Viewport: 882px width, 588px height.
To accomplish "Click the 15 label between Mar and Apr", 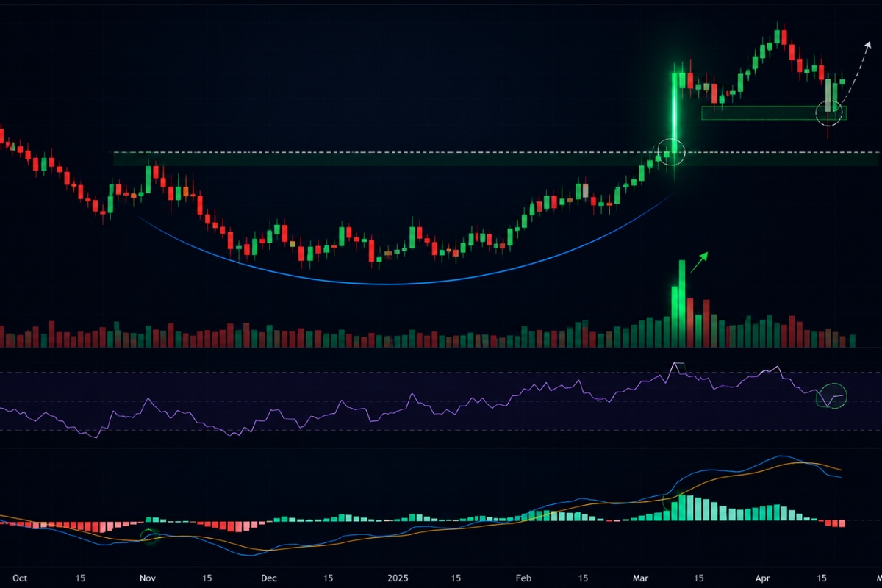I will tap(698, 578).
